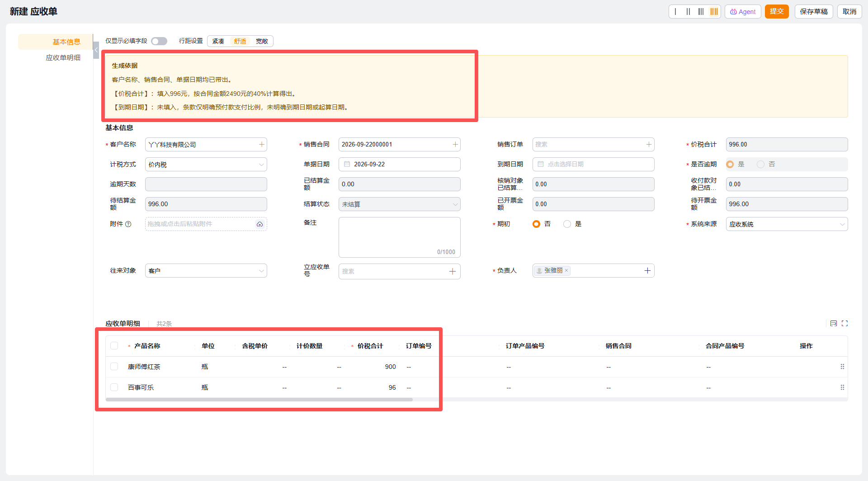The height and width of the screenshot is (481, 868).
Task: Open the 系统来源 dropdown
Action: coord(787,224)
